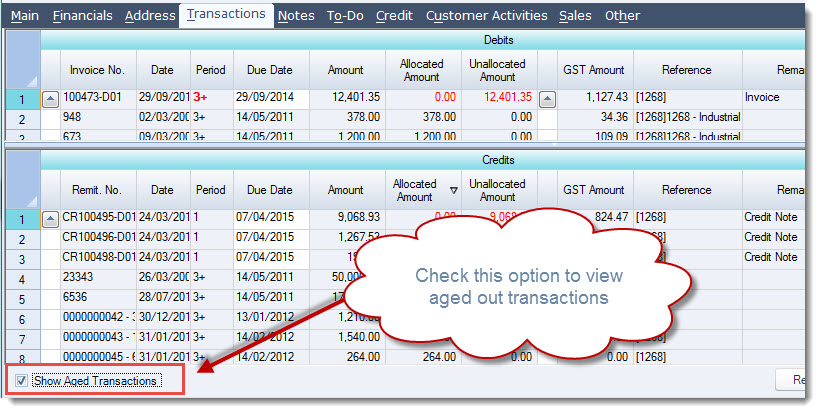Screen dimensions: 820x413
Task: Click the 34.36 GST amount cell
Action: click(595, 117)
